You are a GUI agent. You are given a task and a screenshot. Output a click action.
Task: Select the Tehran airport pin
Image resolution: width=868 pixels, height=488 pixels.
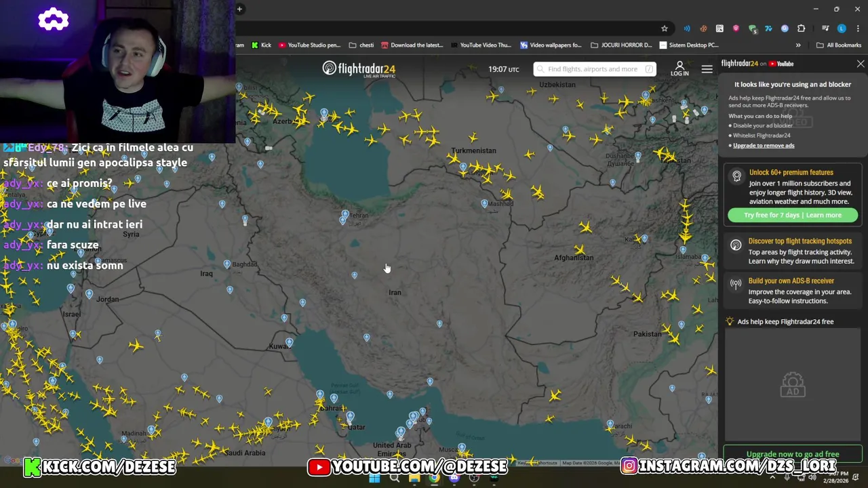(344, 215)
